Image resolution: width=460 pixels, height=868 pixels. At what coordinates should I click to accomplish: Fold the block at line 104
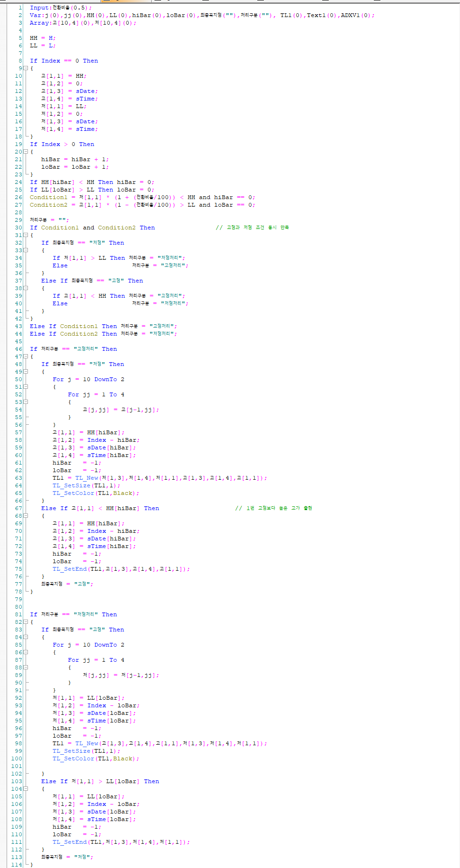tap(26, 789)
